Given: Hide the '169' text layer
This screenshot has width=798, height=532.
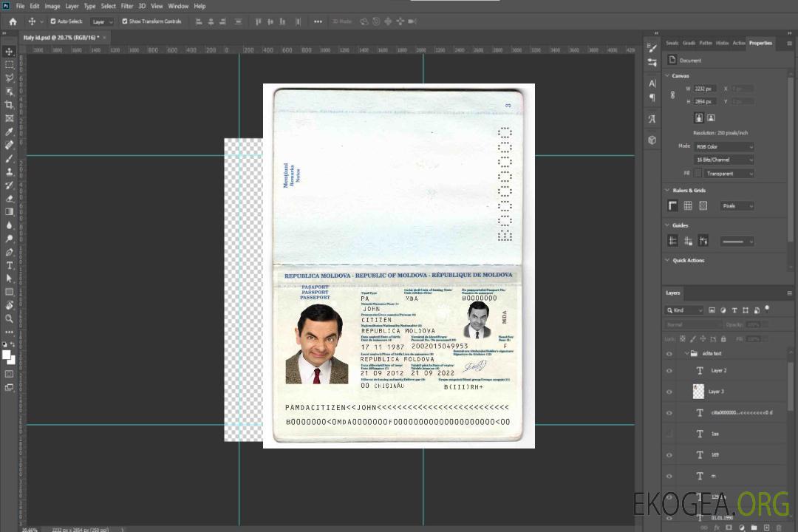Looking at the screenshot, I should 669,455.
